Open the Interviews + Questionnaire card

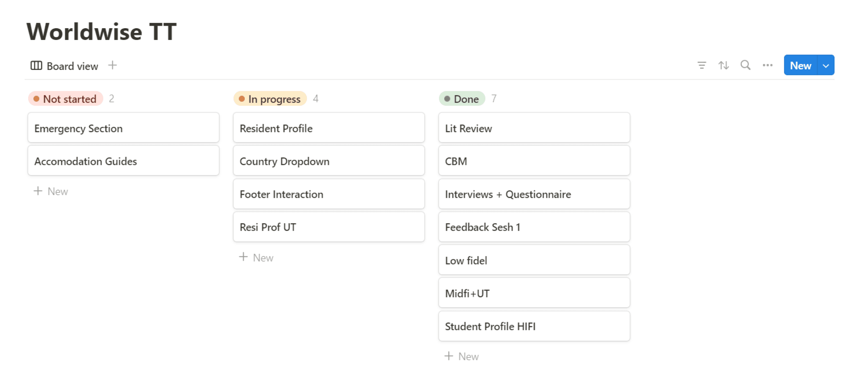(x=534, y=194)
